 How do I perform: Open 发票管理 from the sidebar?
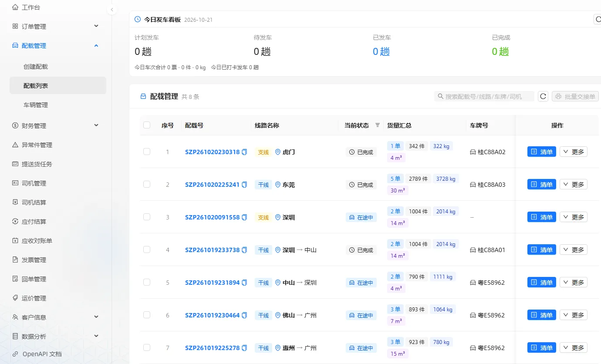pos(57,260)
